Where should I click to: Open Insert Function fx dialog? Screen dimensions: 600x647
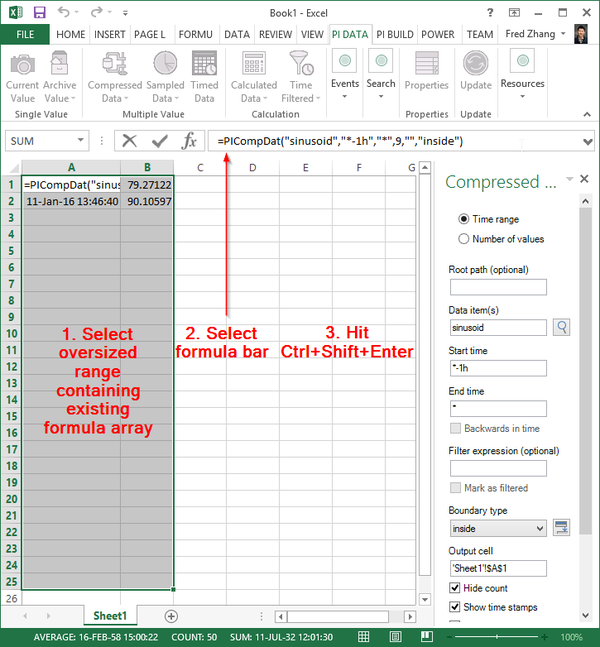(x=189, y=141)
